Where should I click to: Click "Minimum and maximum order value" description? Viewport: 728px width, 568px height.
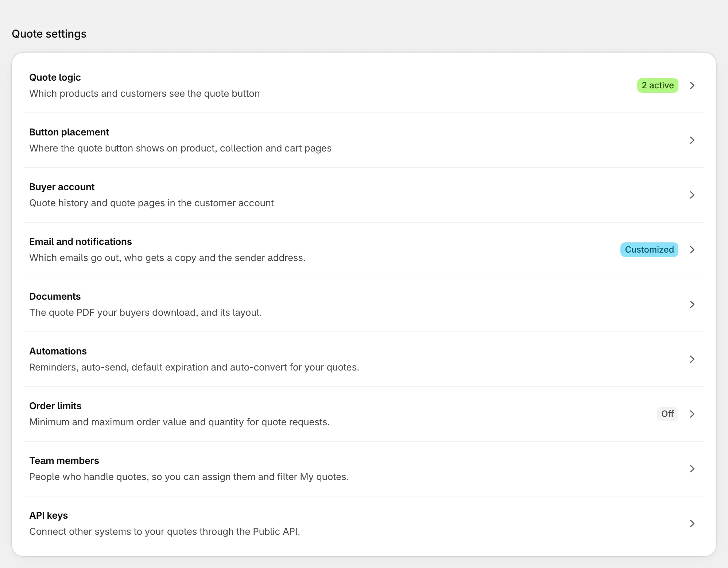click(x=179, y=422)
